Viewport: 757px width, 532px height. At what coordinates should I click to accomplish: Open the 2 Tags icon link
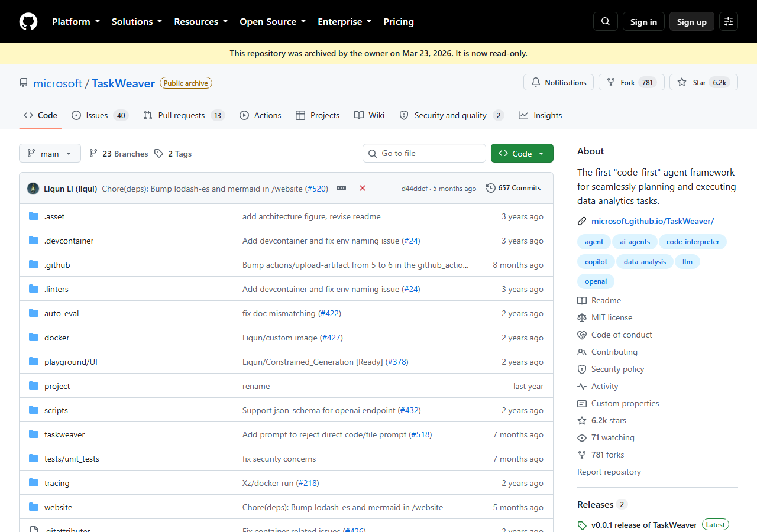(x=158, y=154)
